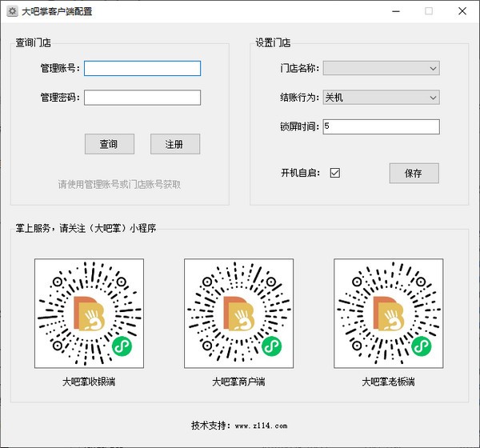The height and width of the screenshot is (448, 480).
Task: Minimize the 大吧掌客户端配置 window
Action: click(x=395, y=12)
